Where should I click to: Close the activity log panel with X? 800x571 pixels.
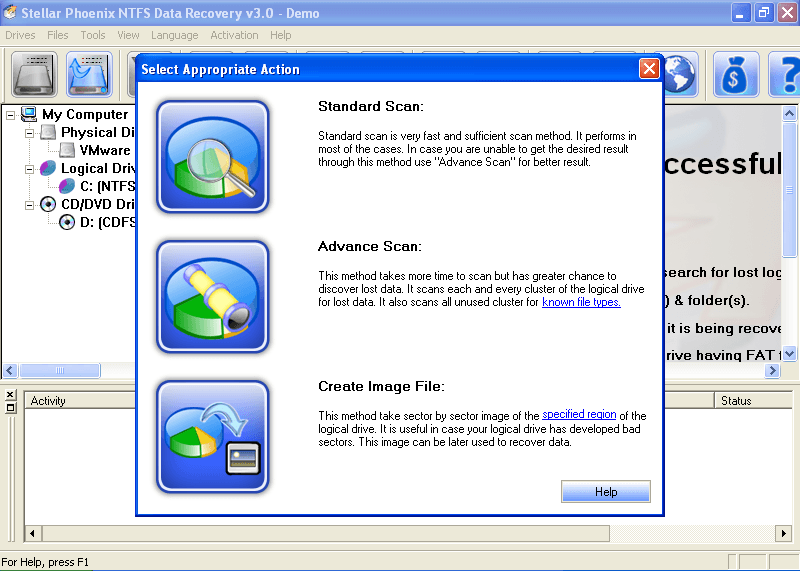[x=10, y=395]
